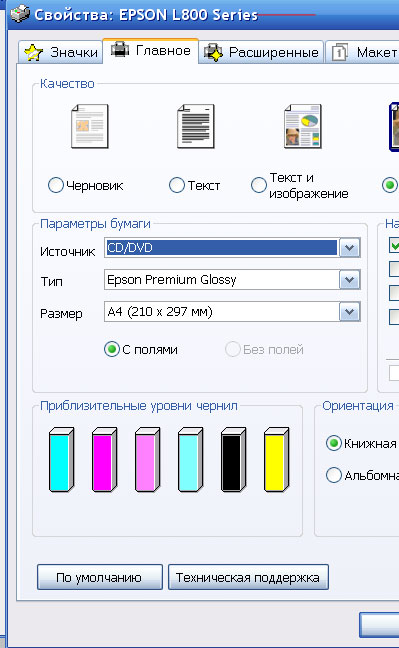The image size is (399, 648).
Task: Click the Черновик draft quality page icon
Action: coord(90,126)
